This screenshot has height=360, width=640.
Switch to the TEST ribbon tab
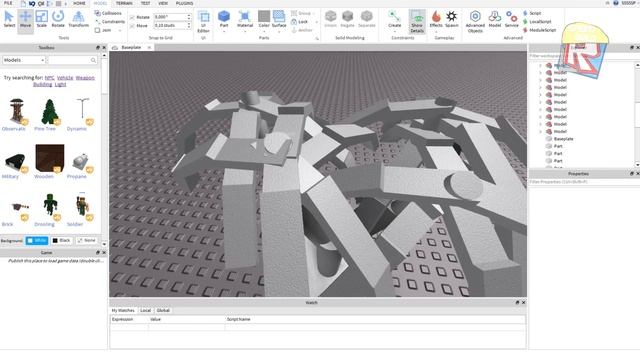(x=145, y=3)
